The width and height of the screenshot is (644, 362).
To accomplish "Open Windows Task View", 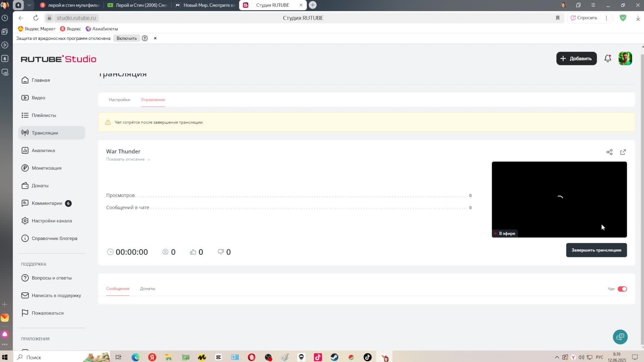I will click(118, 357).
